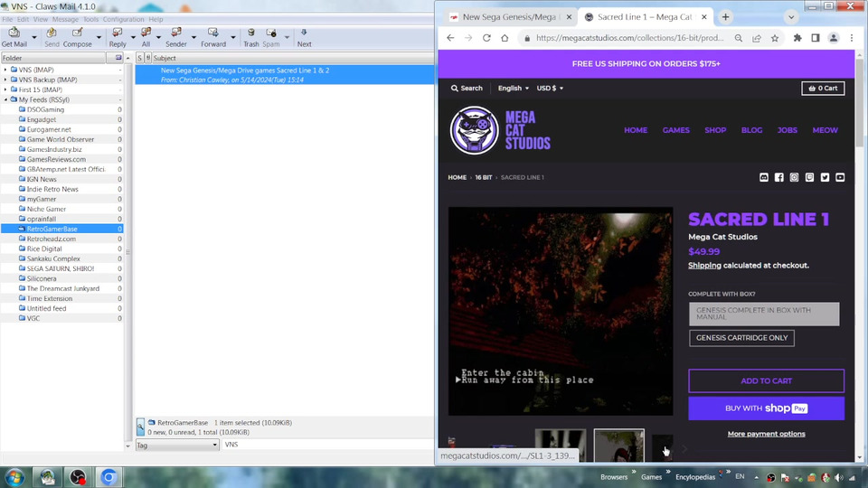
Task: Reload the browser page
Action: (x=486, y=38)
